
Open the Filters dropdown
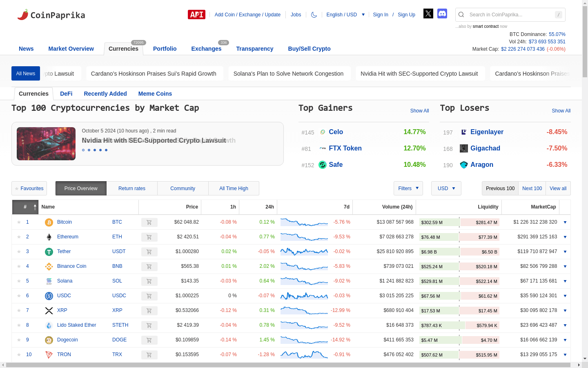pyautogui.click(x=408, y=188)
